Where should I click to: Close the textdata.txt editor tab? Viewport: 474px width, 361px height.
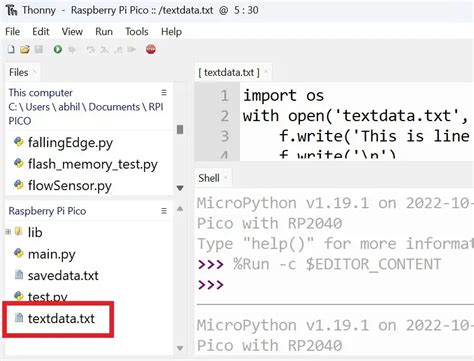point(266,71)
